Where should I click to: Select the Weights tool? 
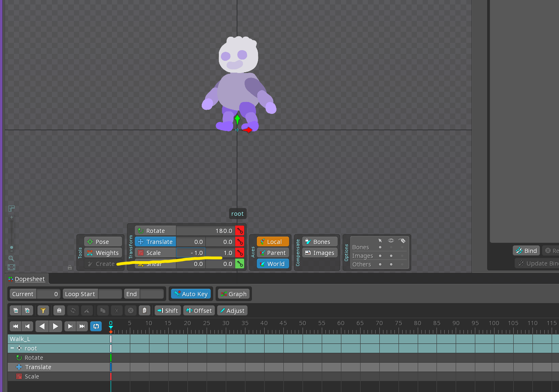point(103,253)
